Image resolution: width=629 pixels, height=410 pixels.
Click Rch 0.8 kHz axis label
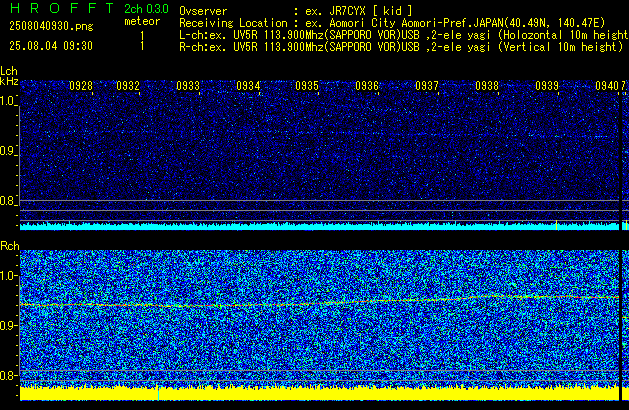pos(8,375)
